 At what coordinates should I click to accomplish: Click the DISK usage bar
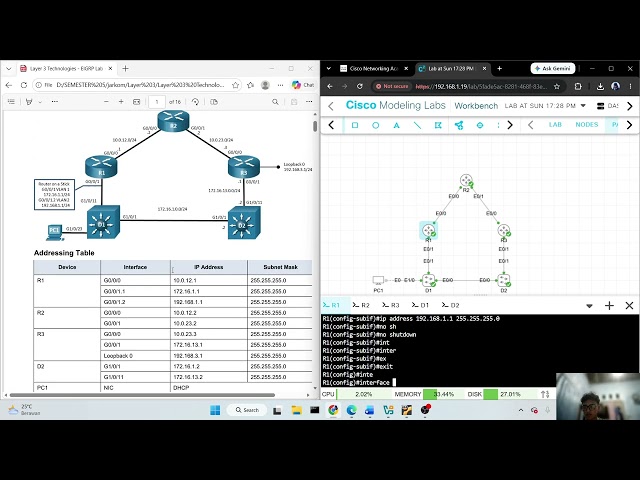pyautogui.click(x=511, y=394)
